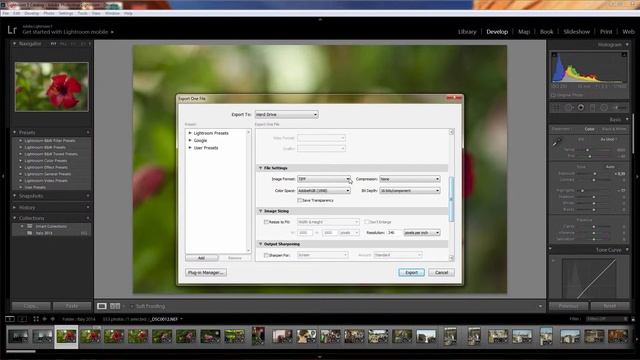Toggle highlight clipping indicator in histogram
This screenshot has width=640, height=360.
coord(624,55)
